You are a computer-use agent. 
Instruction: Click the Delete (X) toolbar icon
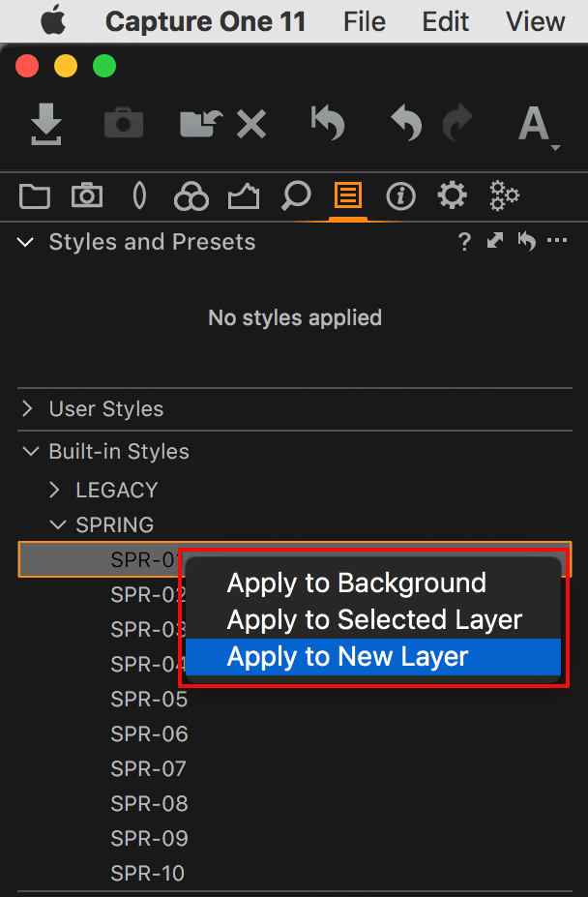point(251,124)
